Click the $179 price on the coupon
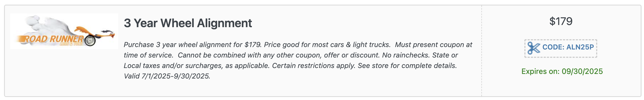 pos(561,21)
